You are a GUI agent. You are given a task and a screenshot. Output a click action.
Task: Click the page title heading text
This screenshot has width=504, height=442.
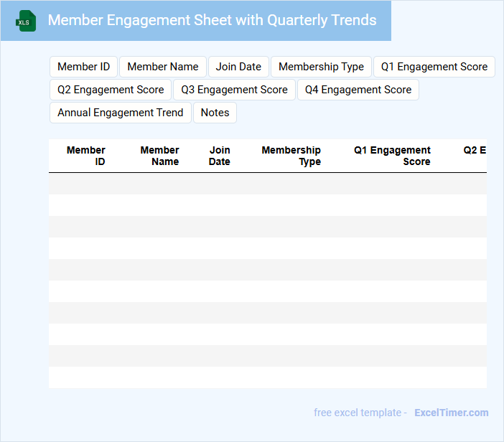point(212,20)
